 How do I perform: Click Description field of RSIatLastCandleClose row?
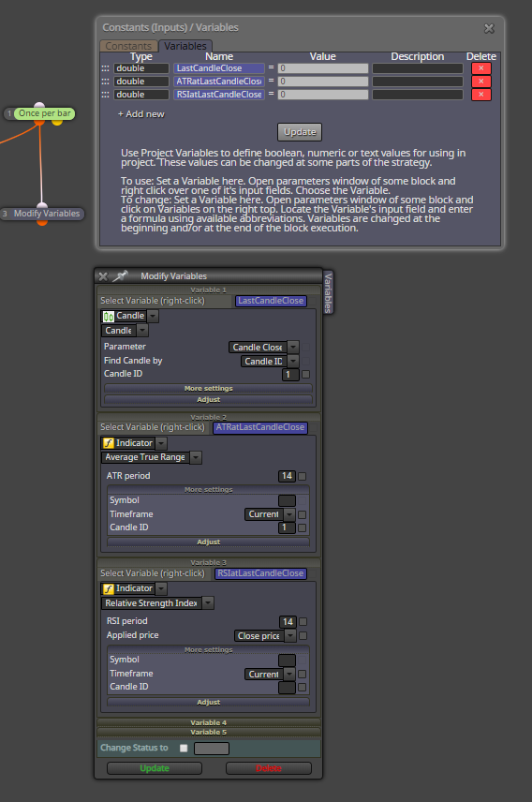[418, 95]
